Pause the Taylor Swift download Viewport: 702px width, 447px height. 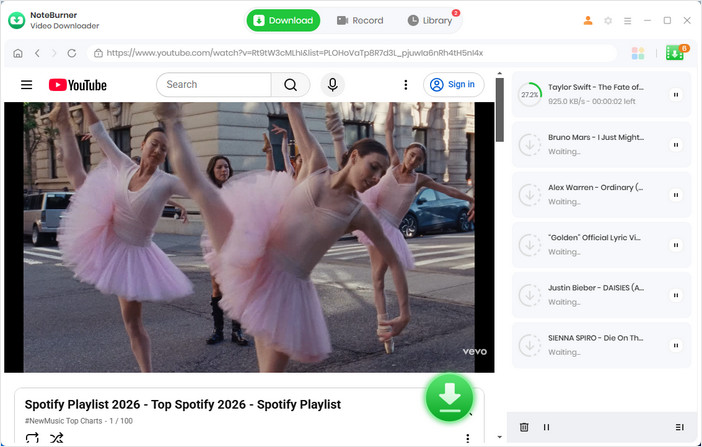676,95
